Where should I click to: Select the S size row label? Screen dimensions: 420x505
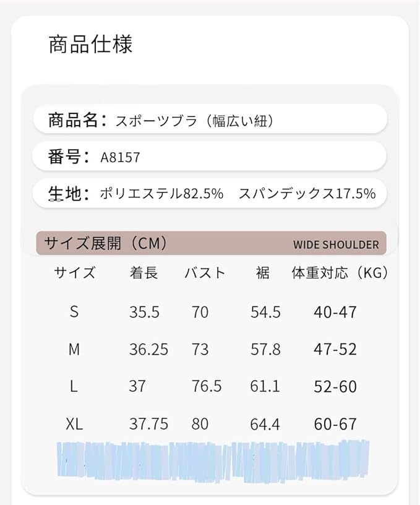click(74, 312)
